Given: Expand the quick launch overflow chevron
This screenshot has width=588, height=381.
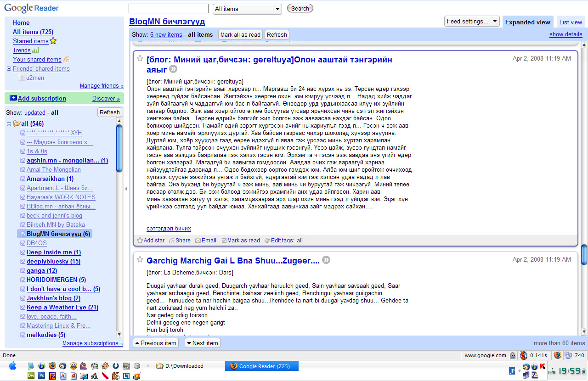Looking at the screenshot, I should coord(148,366).
